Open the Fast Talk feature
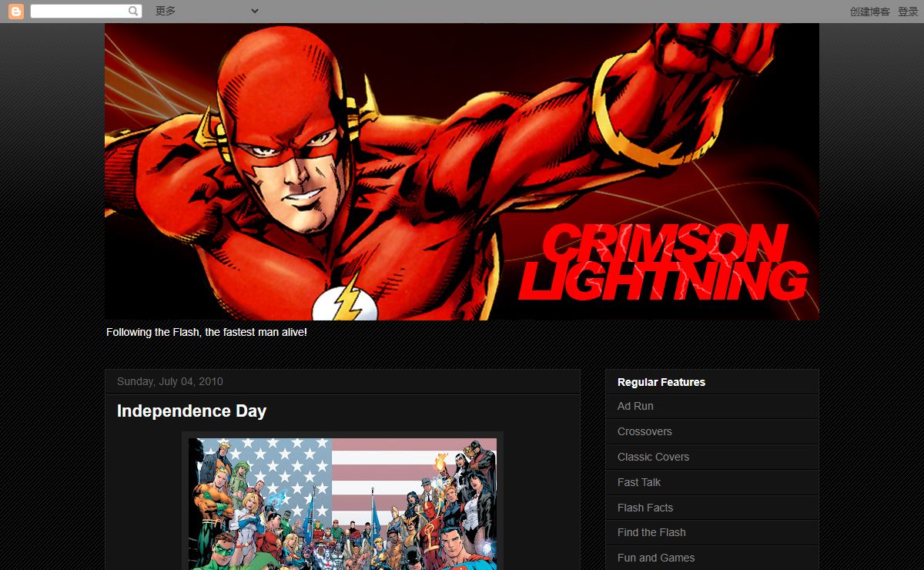The image size is (924, 570). pyautogui.click(x=639, y=482)
